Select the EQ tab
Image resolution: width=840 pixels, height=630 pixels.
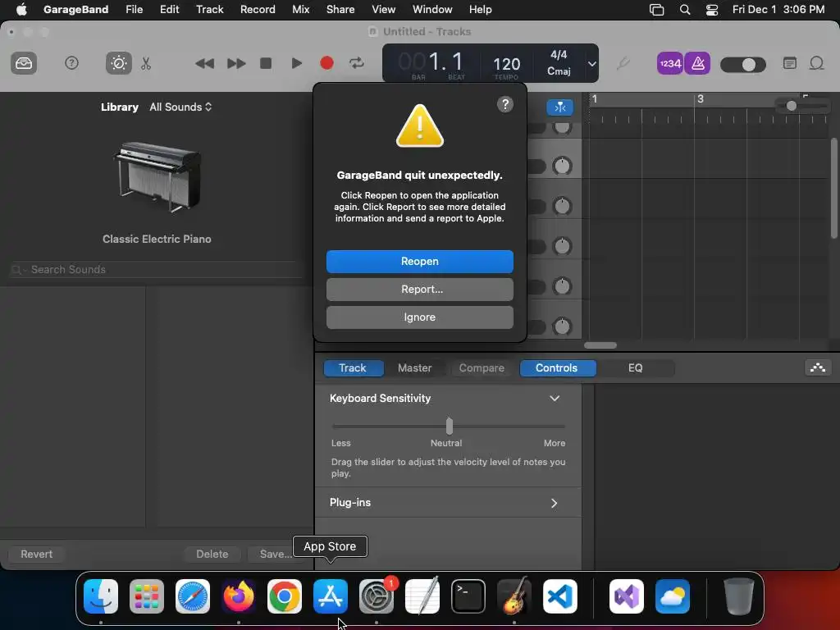[x=636, y=368]
